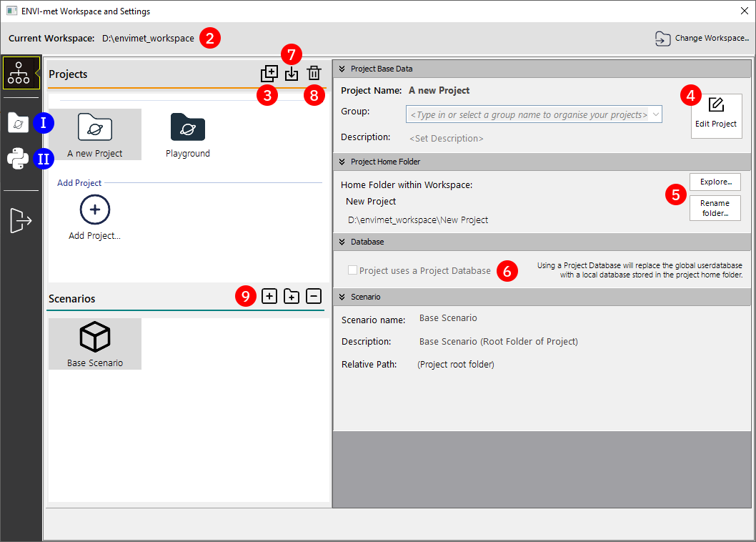Delete the selected project with trash icon
The width and height of the screenshot is (756, 542).
[314, 73]
